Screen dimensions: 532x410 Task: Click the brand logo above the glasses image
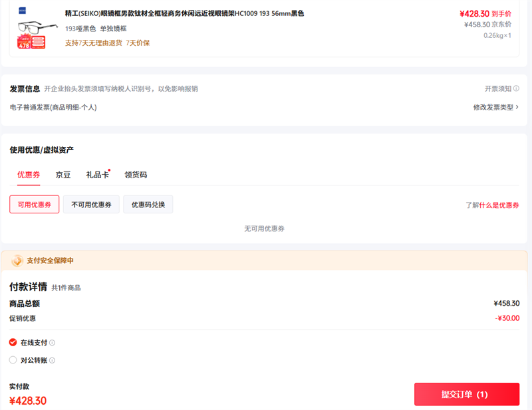[x=23, y=11]
